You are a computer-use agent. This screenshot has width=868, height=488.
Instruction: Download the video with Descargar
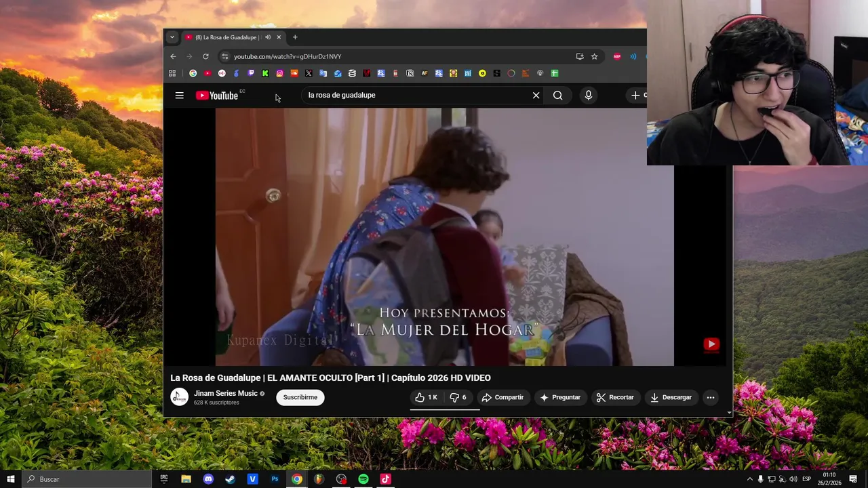point(671,397)
